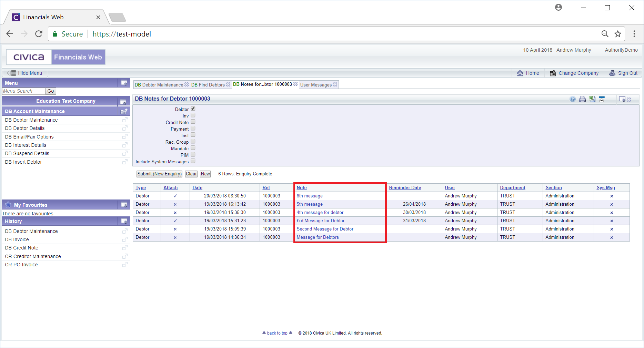Tick the Credit Note checkbox
The width and height of the screenshot is (644, 348).
click(193, 122)
